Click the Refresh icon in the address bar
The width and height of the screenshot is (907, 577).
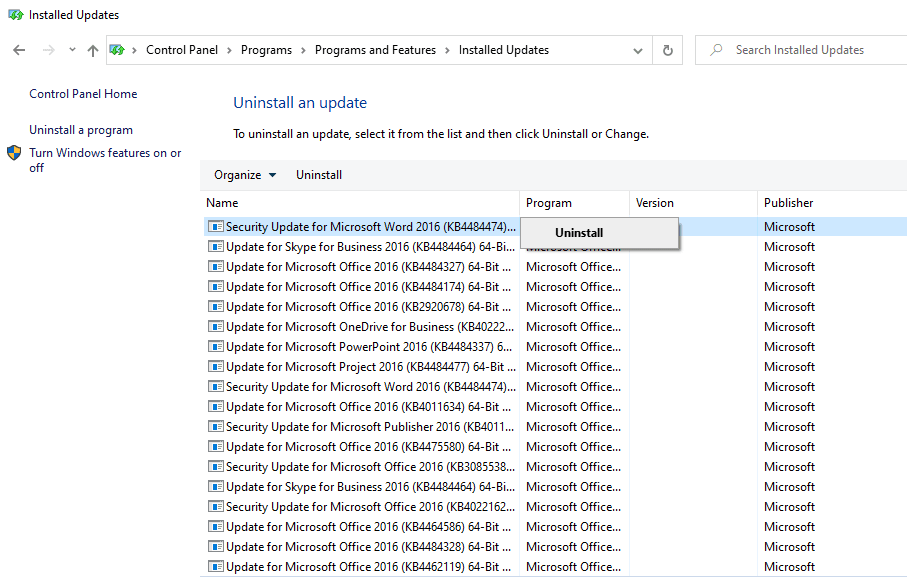click(667, 49)
